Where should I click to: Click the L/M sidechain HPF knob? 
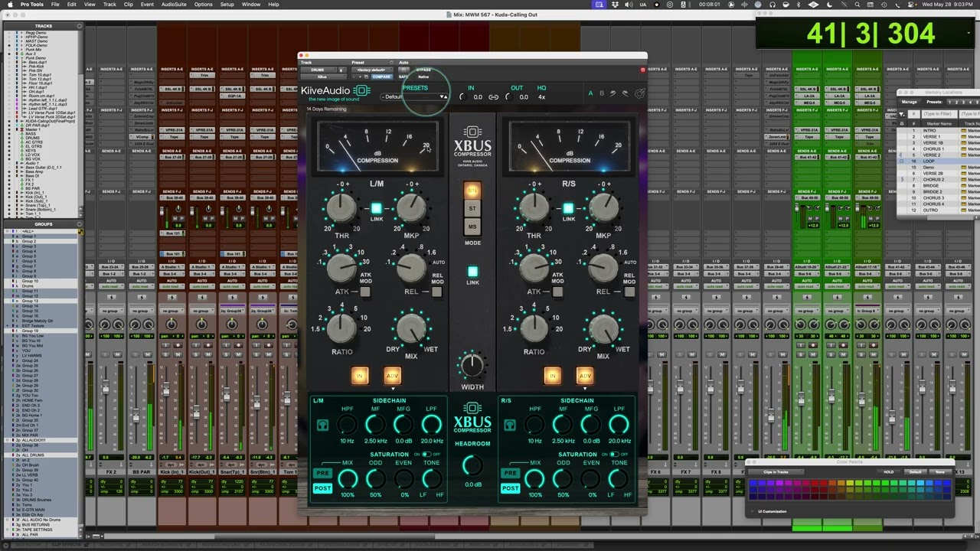[347, 425]
